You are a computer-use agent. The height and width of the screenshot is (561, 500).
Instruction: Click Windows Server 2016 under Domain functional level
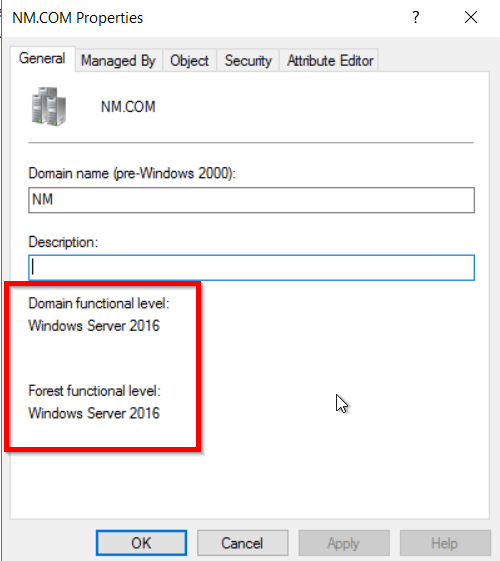[94, 326]
